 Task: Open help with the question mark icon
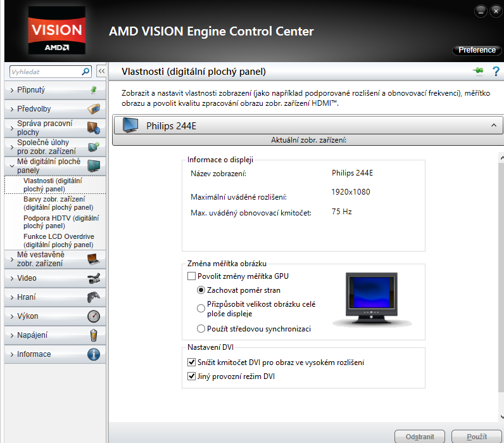tap(496, 71)
